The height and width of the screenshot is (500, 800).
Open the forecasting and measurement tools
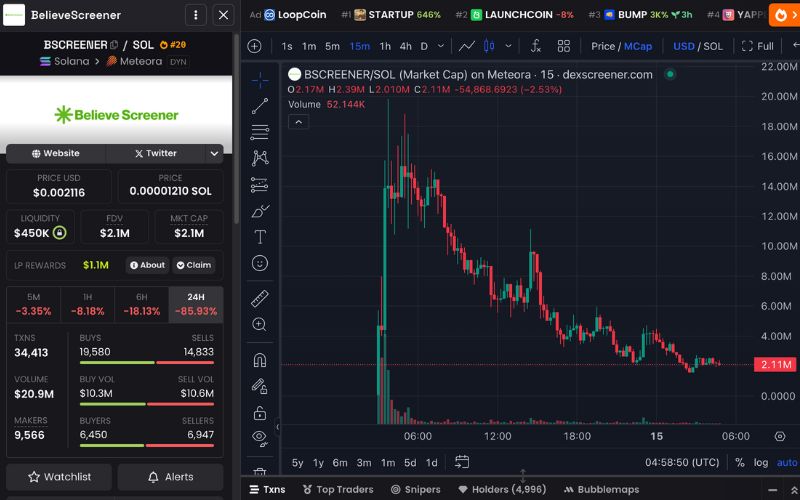tap(260, 184)
